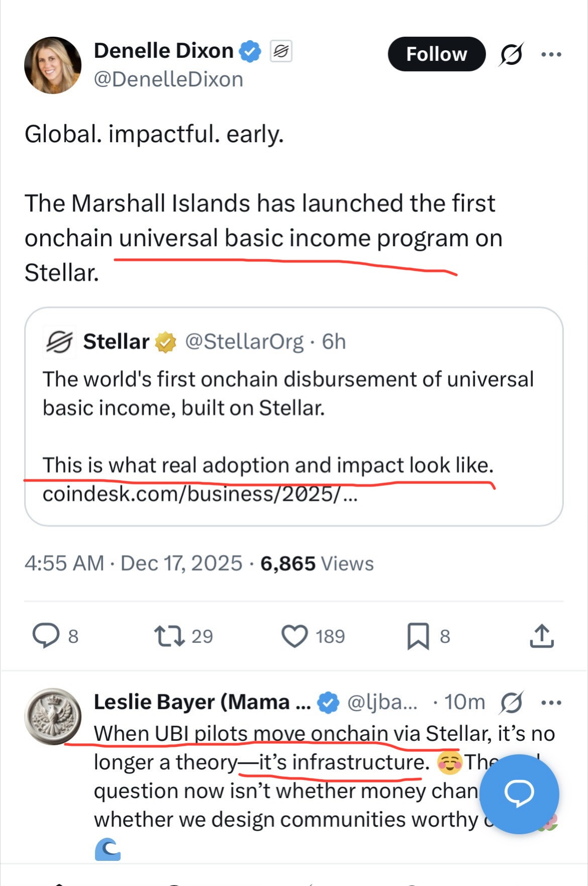Open the @DenelleDixon handle
The width and height of the screenshot is (588, 886).
coord(168,79)
